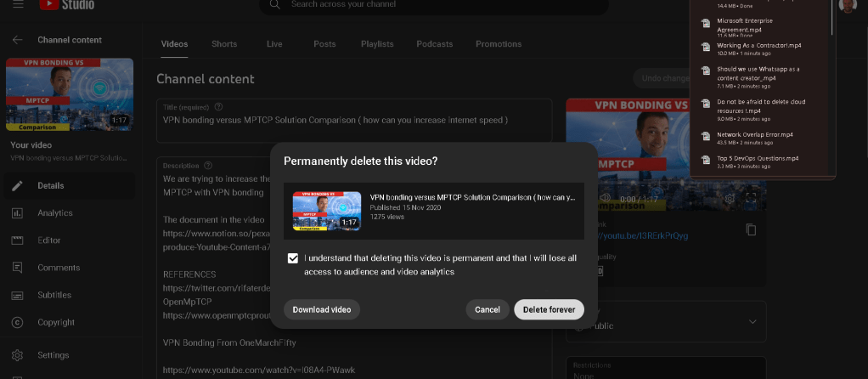Open Analytics icon in sidebar

18,212
